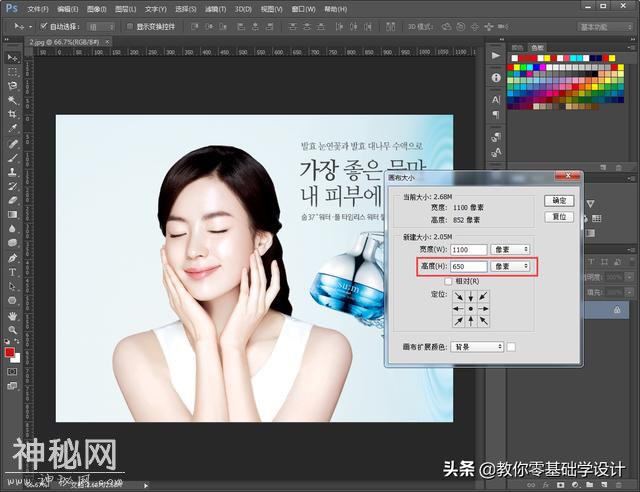Select the Move tool in the toolbox
Viewport: 640px width, 492px height.
coord(13,58)
